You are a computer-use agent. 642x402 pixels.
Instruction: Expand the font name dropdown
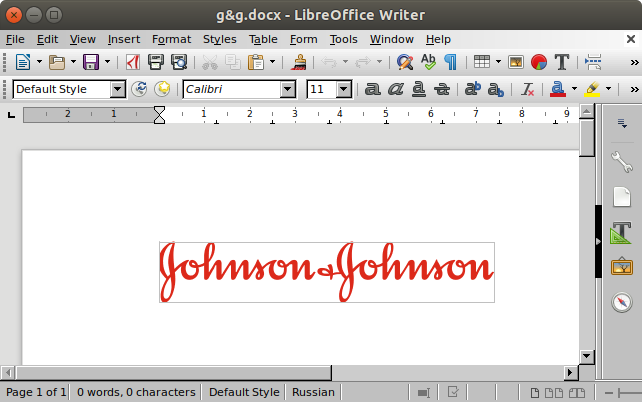(x=288, y=89)
